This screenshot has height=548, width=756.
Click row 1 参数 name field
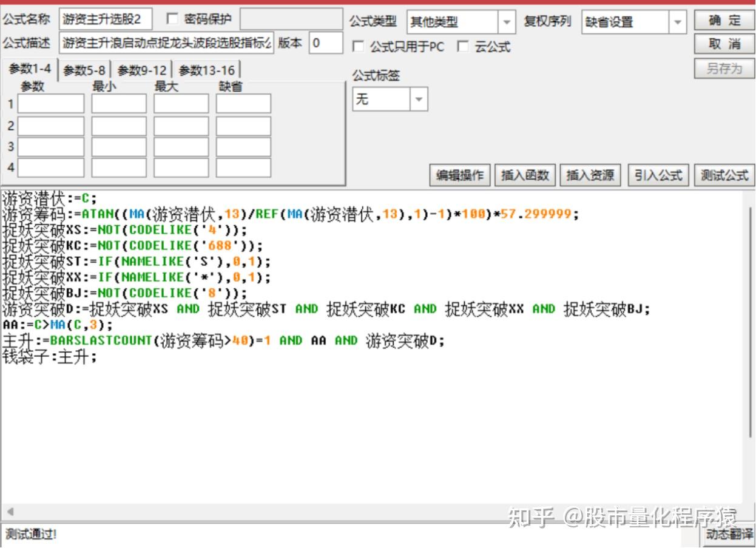(x=51, y=104)
